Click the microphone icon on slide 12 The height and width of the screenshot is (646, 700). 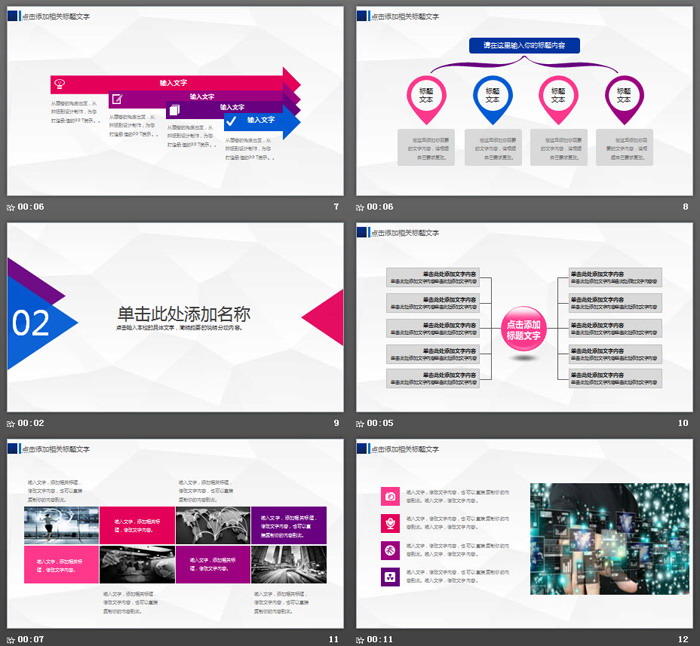pos(390,523)
